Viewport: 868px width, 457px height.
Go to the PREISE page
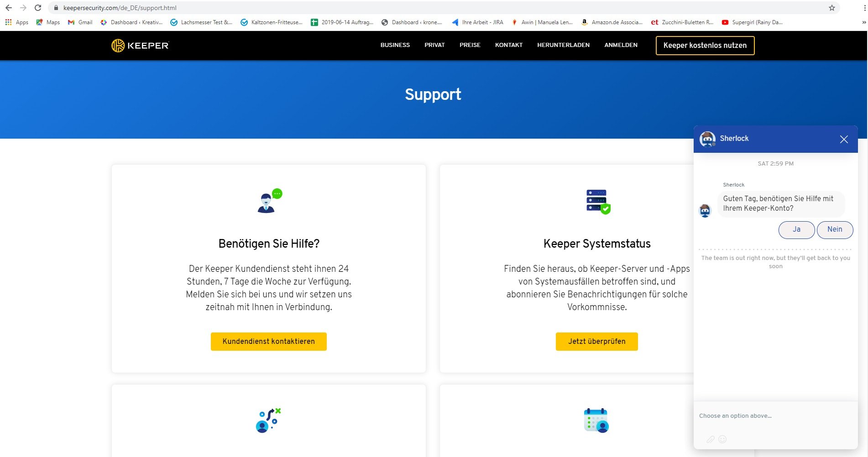click(470, 45)
